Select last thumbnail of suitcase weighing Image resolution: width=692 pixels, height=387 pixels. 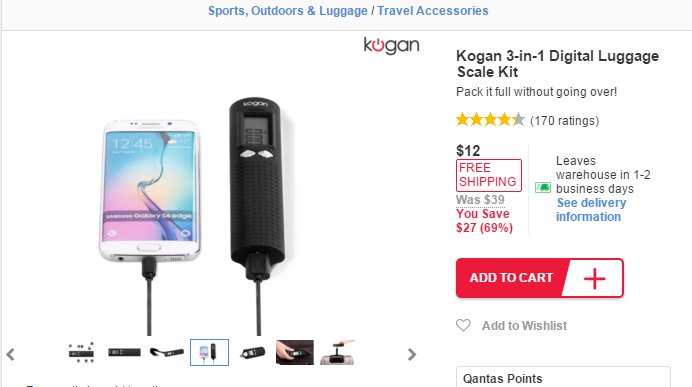click(x=338, y=352)
